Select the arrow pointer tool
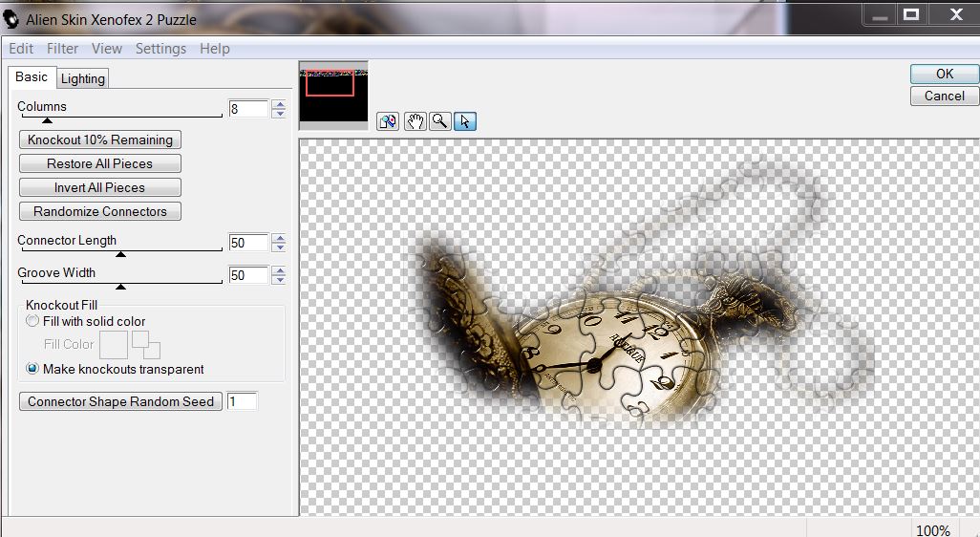 [x=464, y=121]
